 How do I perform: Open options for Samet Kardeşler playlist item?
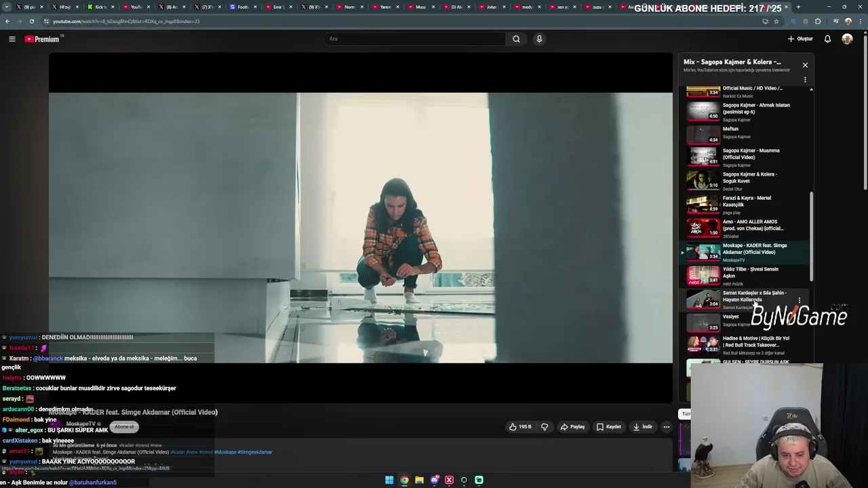point(800,300)
